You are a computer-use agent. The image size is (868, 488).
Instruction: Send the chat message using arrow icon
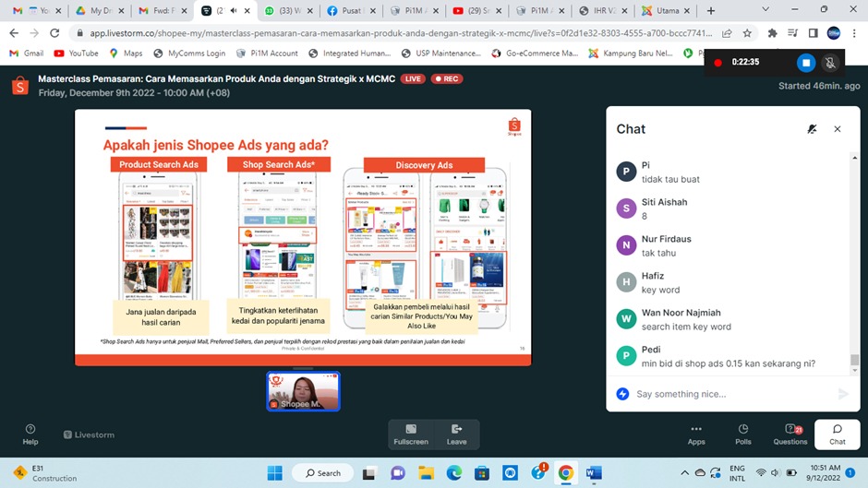tap(842, 394)
